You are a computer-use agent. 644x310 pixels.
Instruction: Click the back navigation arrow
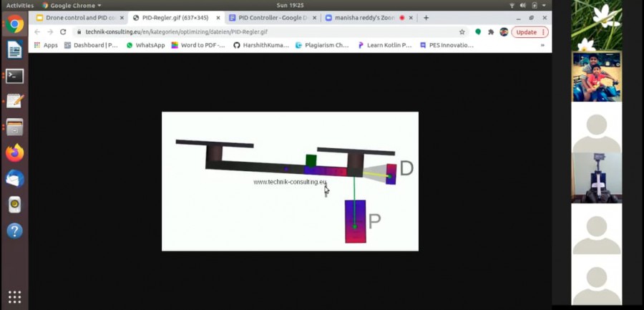(x=37, y=32)
